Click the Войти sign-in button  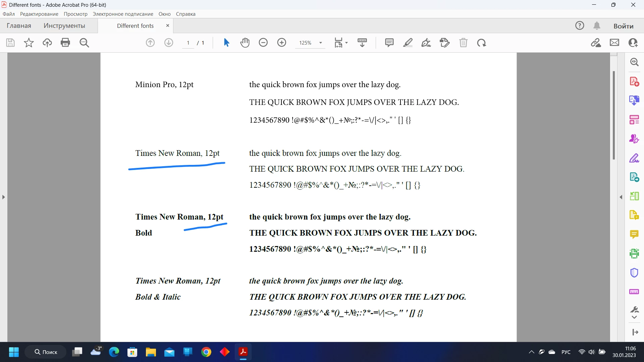623,26
